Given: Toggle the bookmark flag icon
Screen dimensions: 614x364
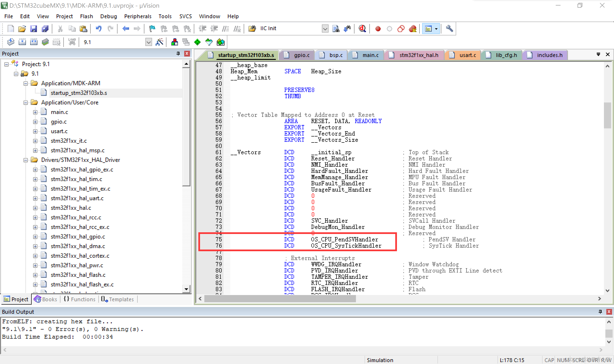Looking at the screenshot, I should point(152,29).
